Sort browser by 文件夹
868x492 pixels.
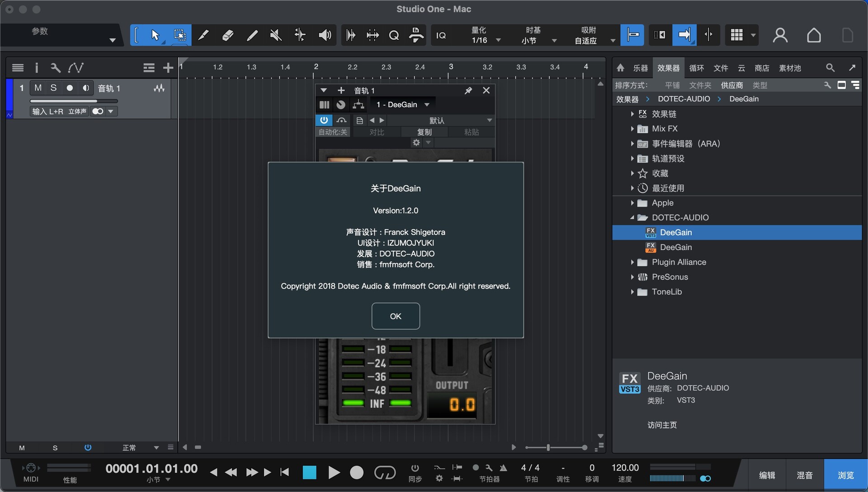point(700,85)
